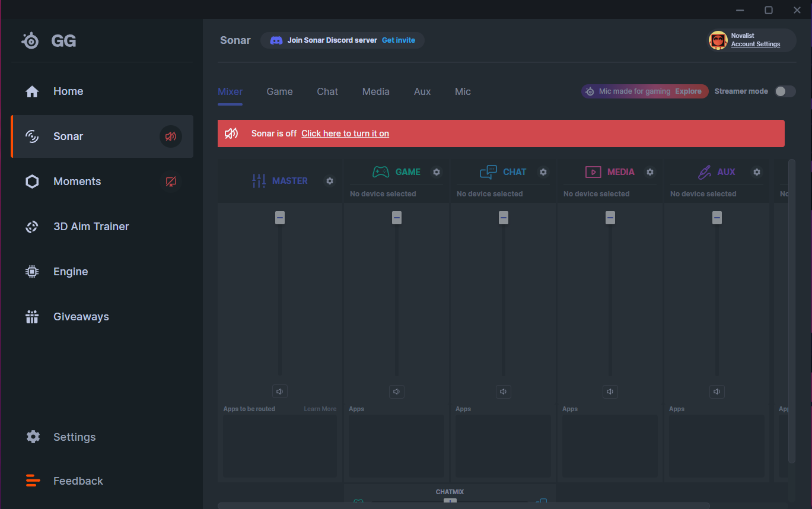
Task: Click the muted speaker icon in red banner
Action: point(231,133)
